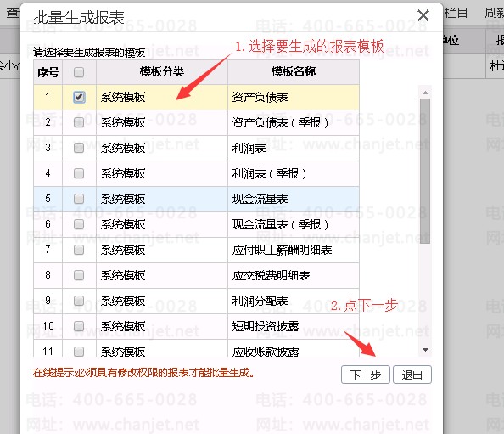Check the 应交税费明细表 checkbox

[x=79, y=275]
